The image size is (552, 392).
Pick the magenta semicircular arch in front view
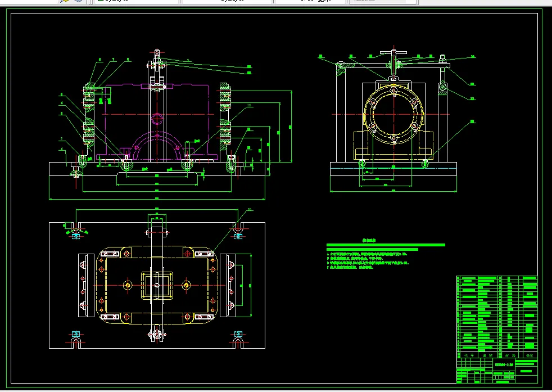coord(157,147)
